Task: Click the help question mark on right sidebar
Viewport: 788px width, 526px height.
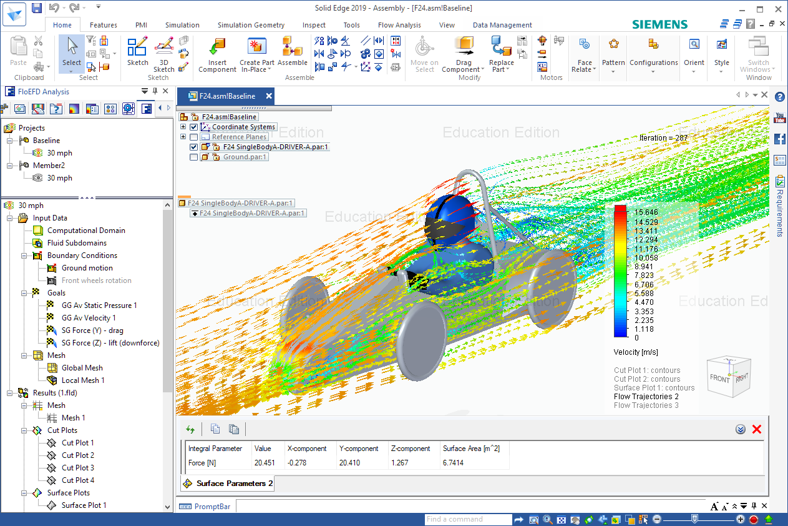Action: (779, 97)
